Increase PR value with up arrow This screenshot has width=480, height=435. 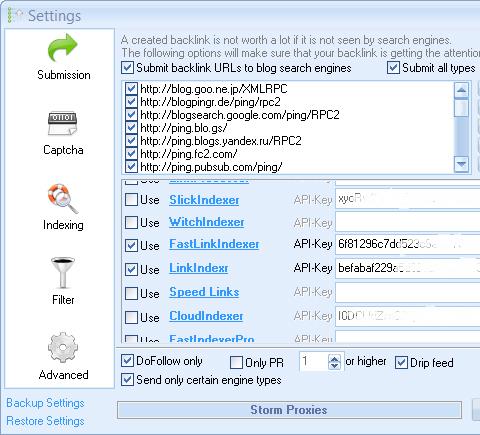point(334,358)
